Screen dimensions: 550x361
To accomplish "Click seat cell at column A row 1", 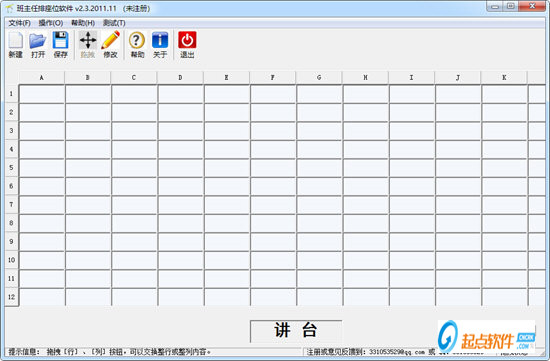I will pyautogui.click(x=42, y=94).
